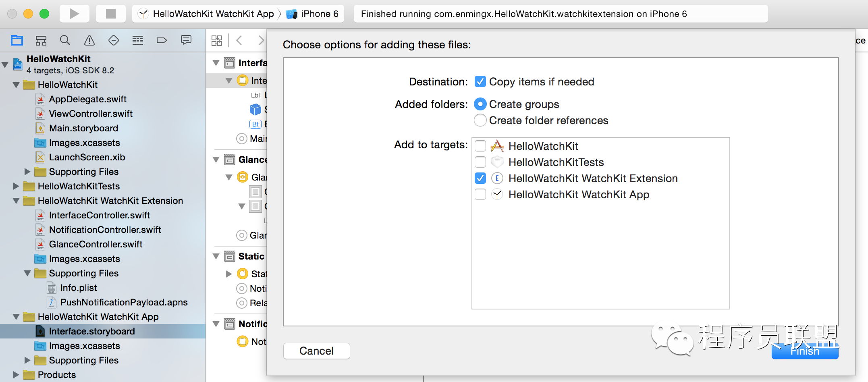Viewport: 868px width, 382px height.
Task: Select the Interface Controller yellow icon
Action: coord(243,80)
